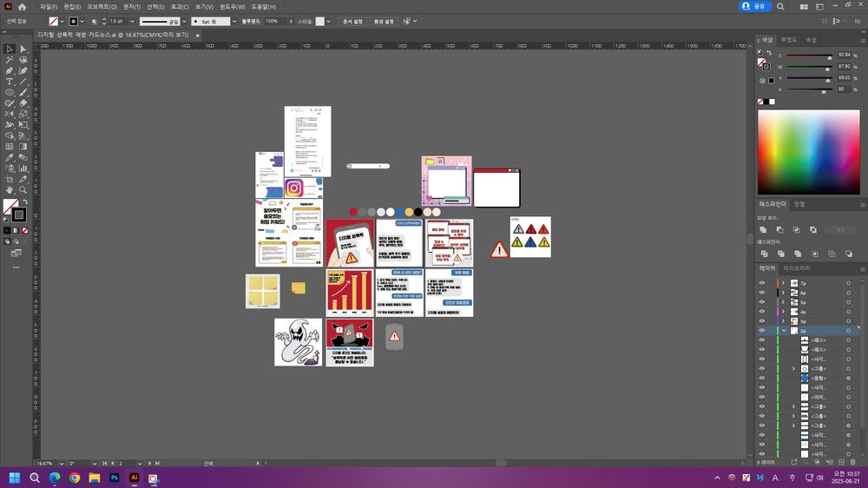Viewport: 868px width, 488px height.
Task: Toggle visibility of <원형> sublayer
Action: pyautogui.click(x=762, y=378)
